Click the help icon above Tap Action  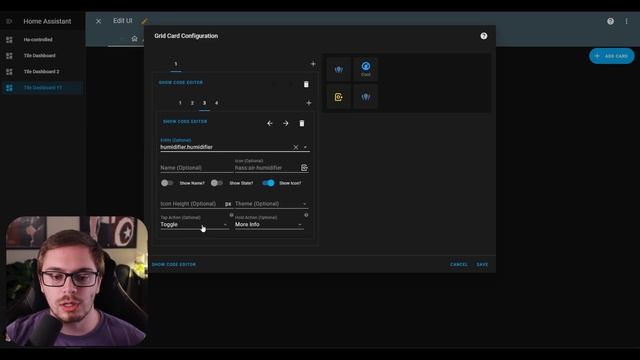(231, 215)
